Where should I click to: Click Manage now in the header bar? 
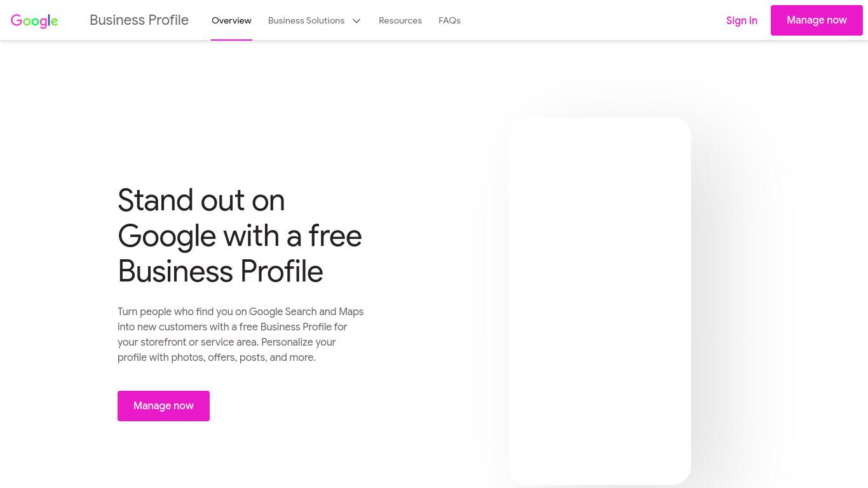(817, 20)
